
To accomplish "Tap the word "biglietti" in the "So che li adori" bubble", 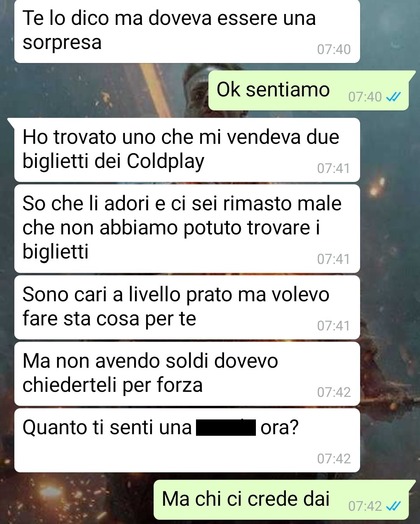I will coord(56,252).
